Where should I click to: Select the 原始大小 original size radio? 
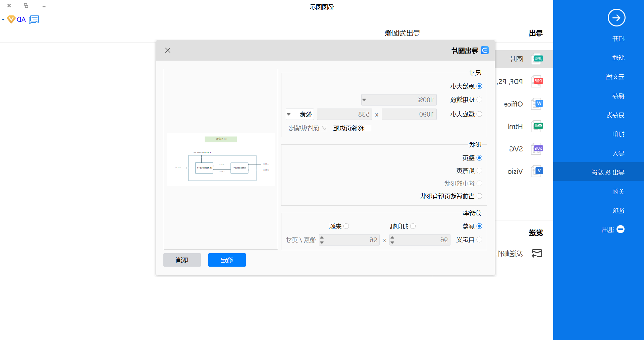click(479, 86)
